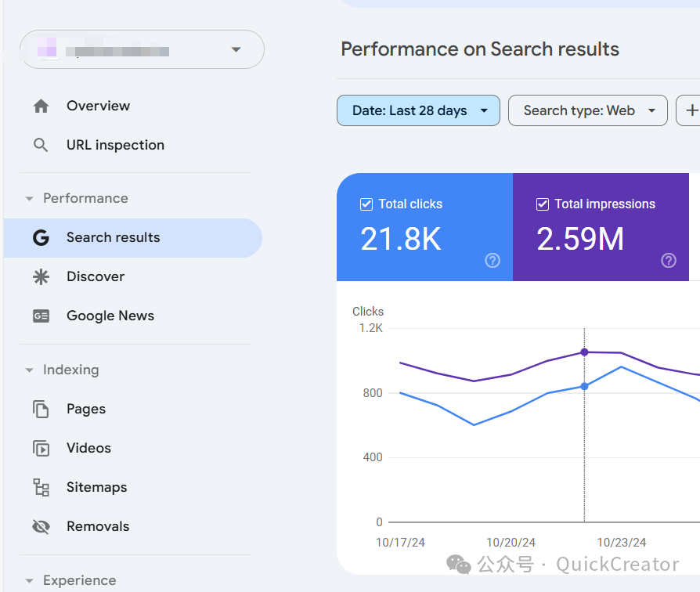Open the property selector dropdown
This screenshot has width=700, height=592.
click(236, 50)
